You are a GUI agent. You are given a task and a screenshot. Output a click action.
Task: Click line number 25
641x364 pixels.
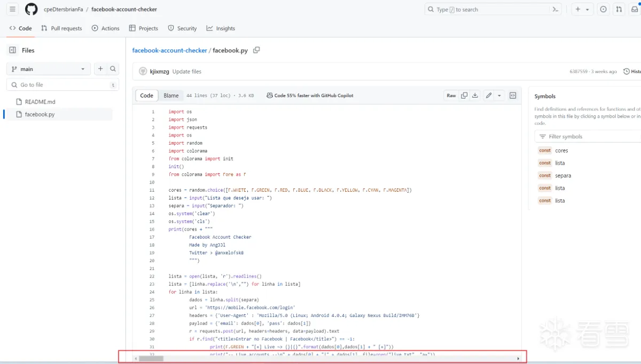coord(152,300)
